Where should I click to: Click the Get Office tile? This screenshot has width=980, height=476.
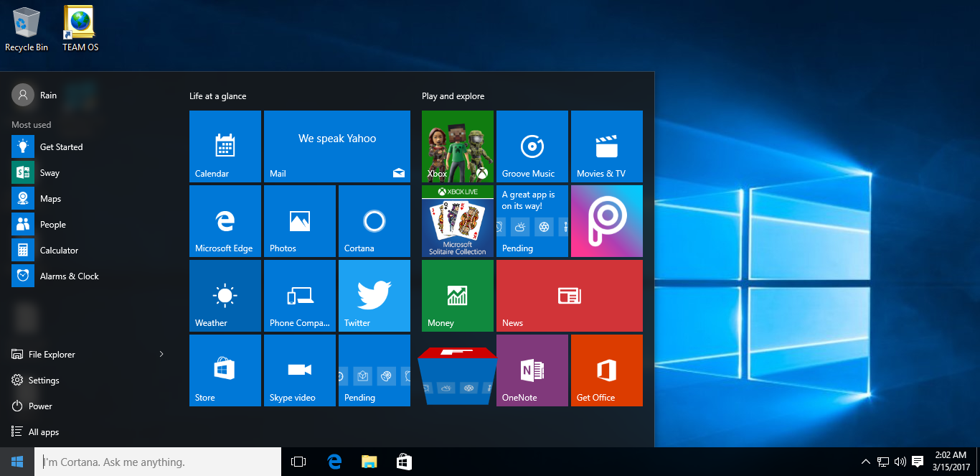(x=607, y=370)
